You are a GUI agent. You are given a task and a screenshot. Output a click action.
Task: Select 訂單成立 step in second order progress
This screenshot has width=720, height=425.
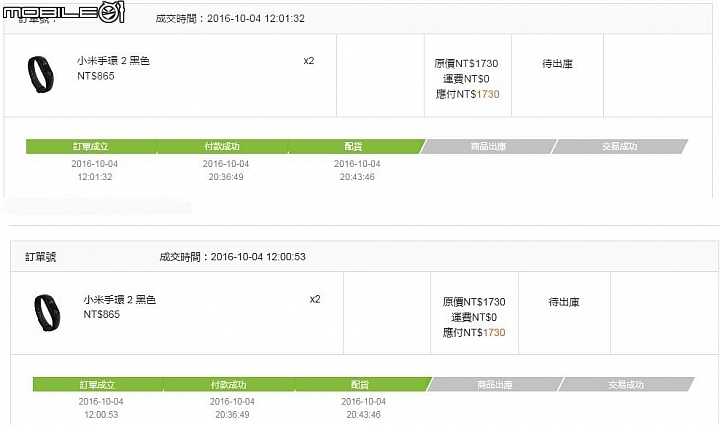[x=98, y=384]
